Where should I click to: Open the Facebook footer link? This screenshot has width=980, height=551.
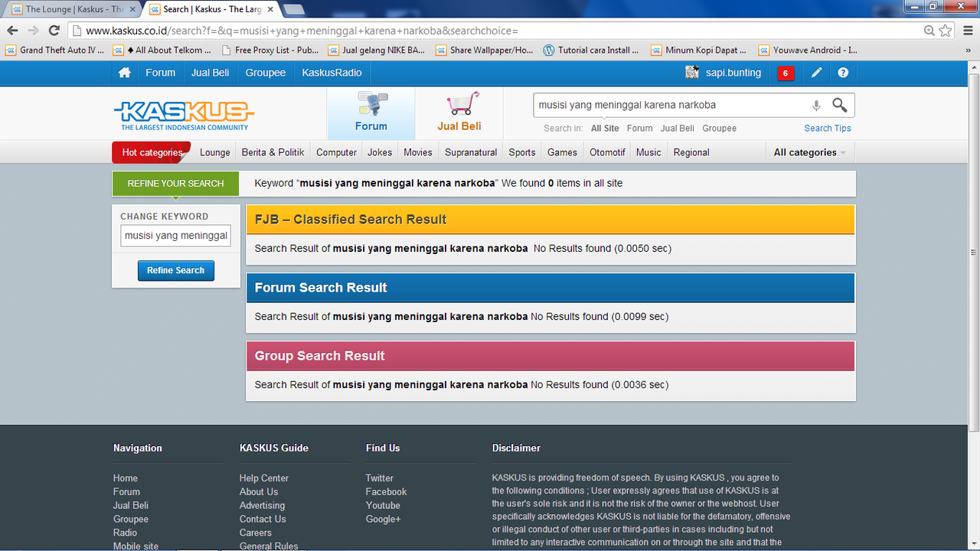tap(387, 492)
